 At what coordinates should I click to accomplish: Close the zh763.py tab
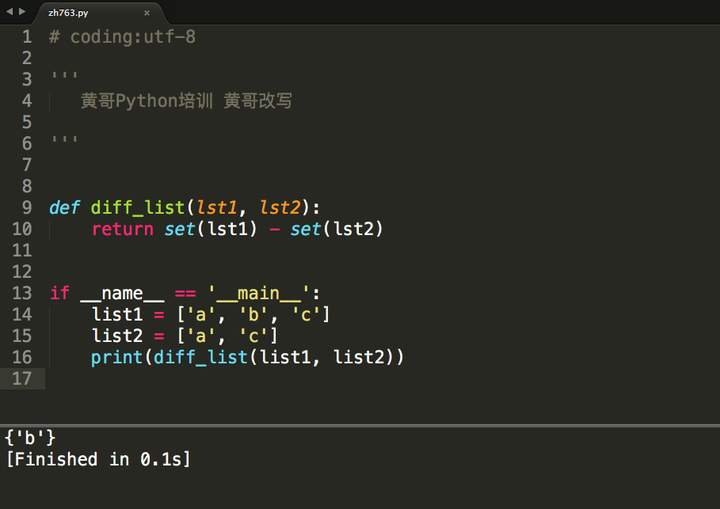click(147, 13)
